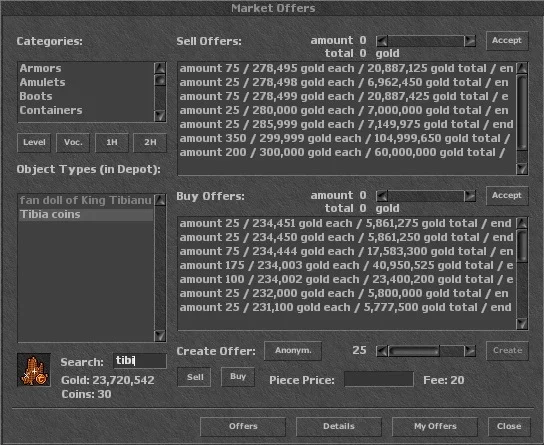The height and width of the screenshot is (445, 544).
Task: Close the Market Offers window
Action: (509, 426)
